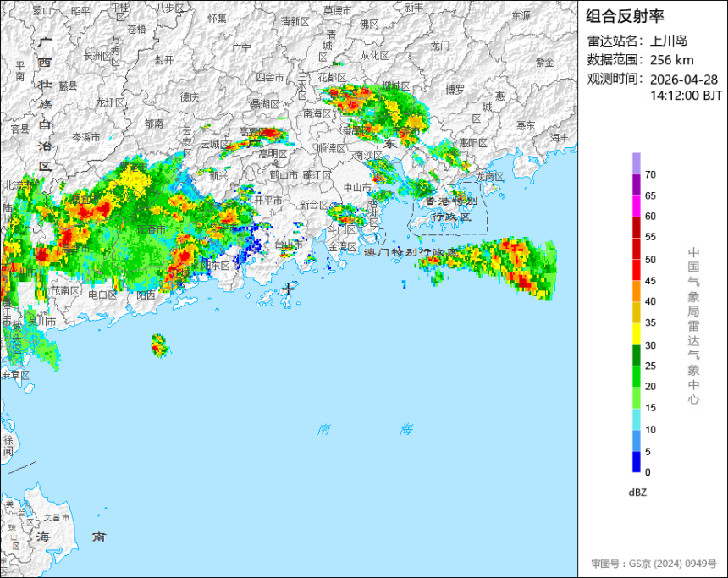This screenshot has width=728, height=578.
Task: Click the 博罗 label on the map
Action: tap(455, 90)
